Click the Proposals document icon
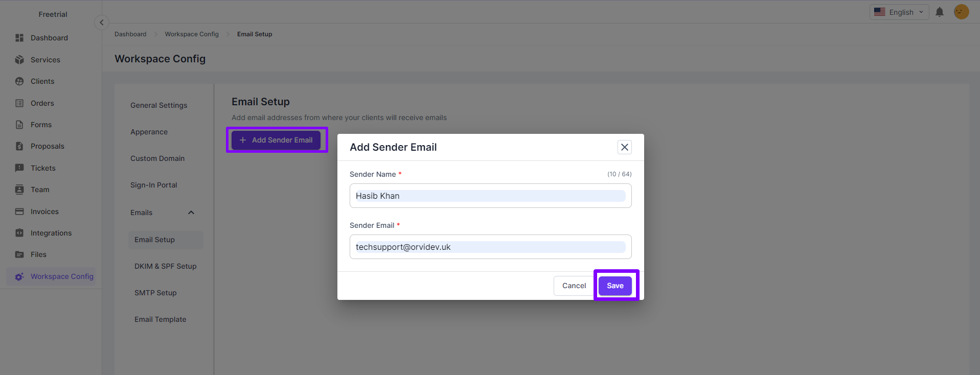 19,146
